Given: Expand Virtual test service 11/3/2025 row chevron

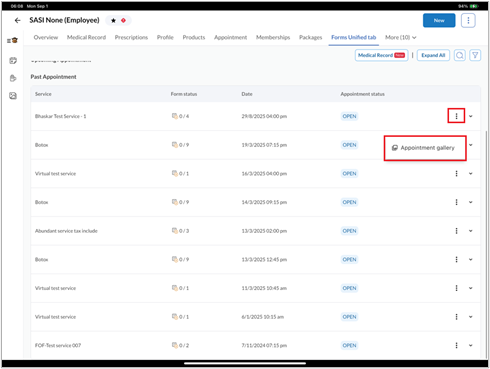Looking at the screenshot, I should pos(471,288).
